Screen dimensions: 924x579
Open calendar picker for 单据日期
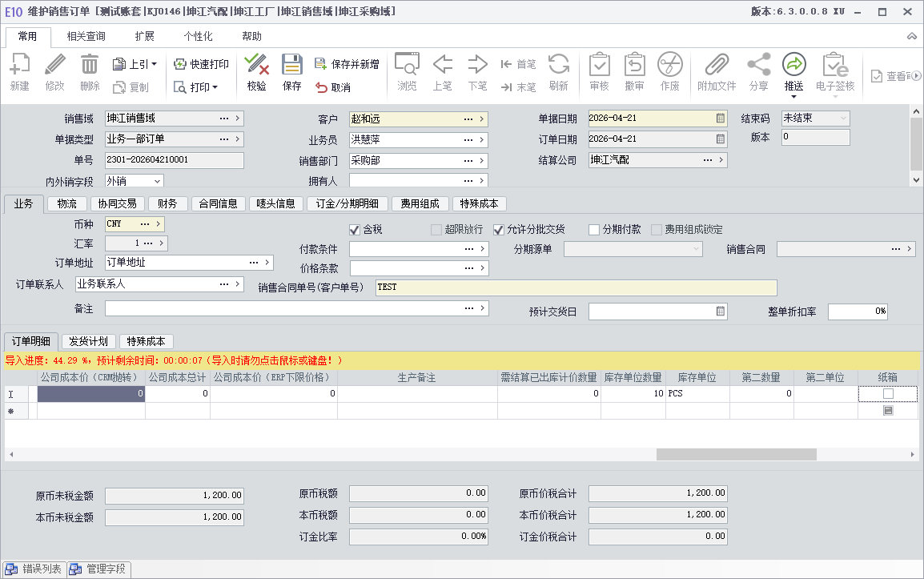click(x=720, y=119)
